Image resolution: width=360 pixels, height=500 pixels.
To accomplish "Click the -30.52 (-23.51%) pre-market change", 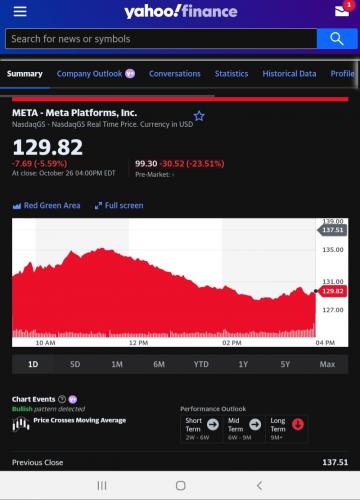I will pos(192,164).
